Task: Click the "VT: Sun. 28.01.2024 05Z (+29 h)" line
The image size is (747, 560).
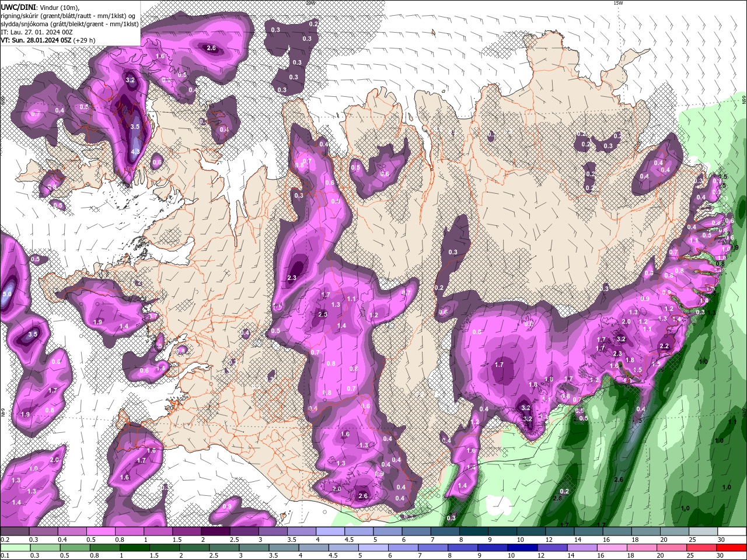Action: pos(48,40)
